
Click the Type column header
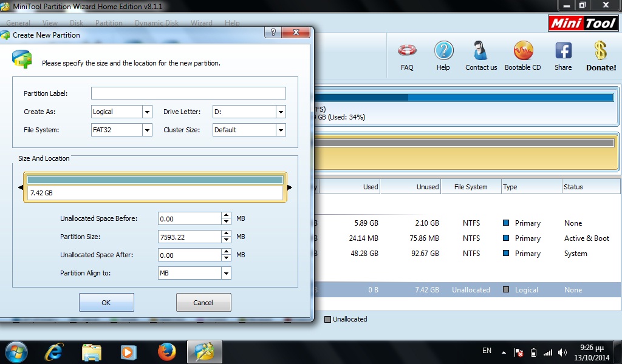[532, 187]
